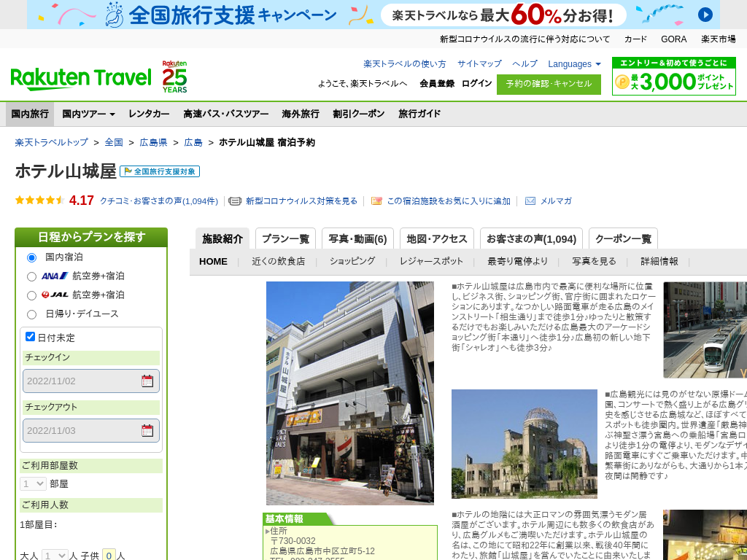Image resolution: width=747 pixels, height=560 pixels.
Task: Open the Atomic Bomb Dome photo
Action: (524, 444)
